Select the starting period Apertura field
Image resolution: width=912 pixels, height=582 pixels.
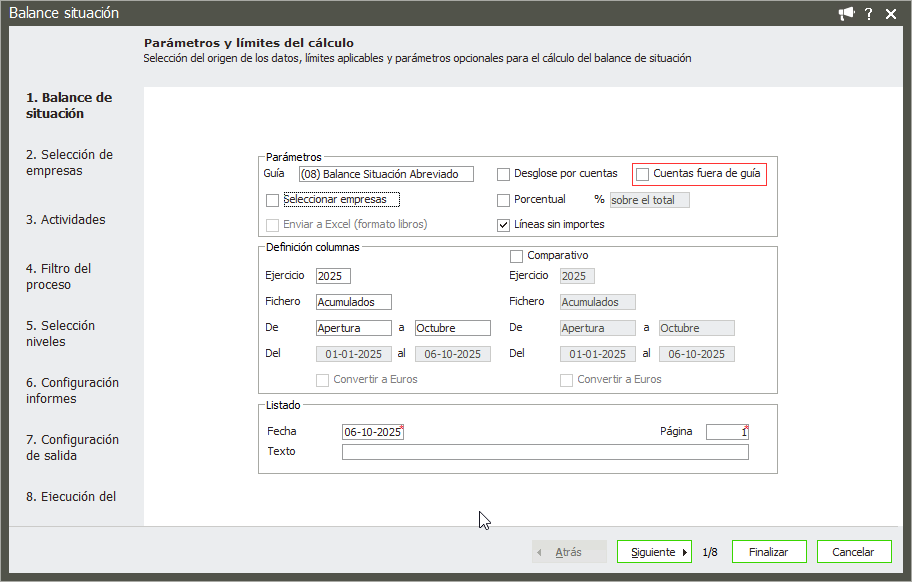tap(353, 328)
